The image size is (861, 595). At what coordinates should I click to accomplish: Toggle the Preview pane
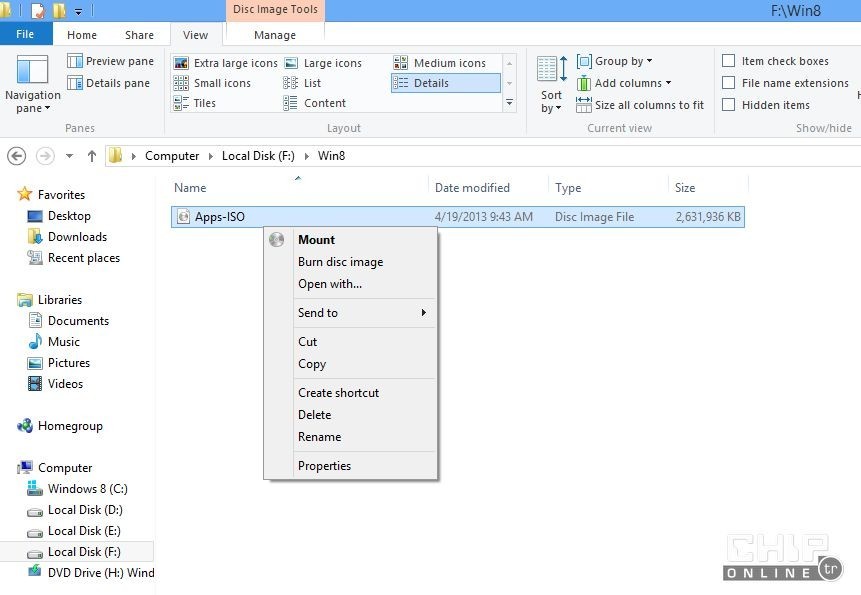(x=110, y=61)
